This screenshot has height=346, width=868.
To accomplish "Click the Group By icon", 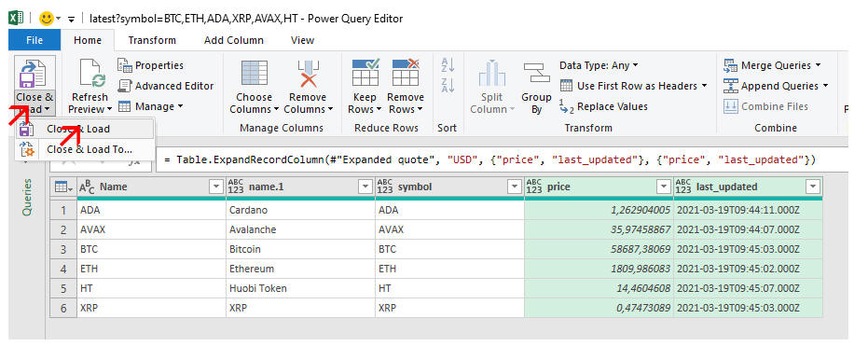I will coord(536,72).
